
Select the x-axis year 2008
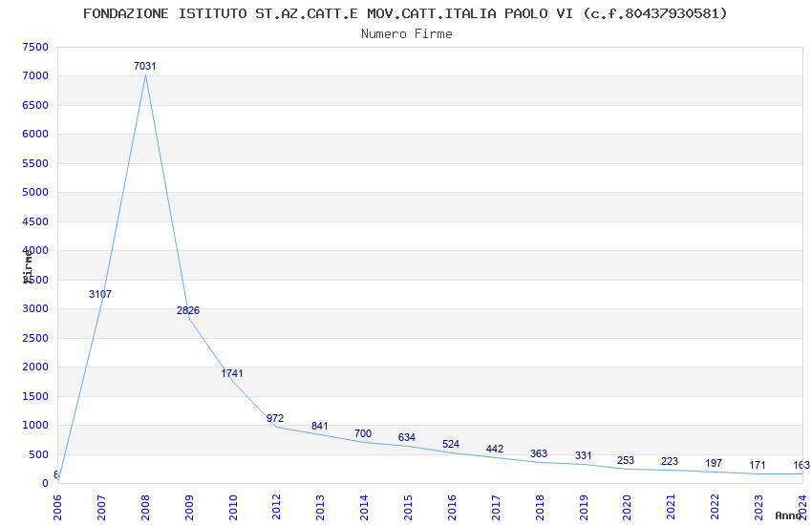(145, 507)
